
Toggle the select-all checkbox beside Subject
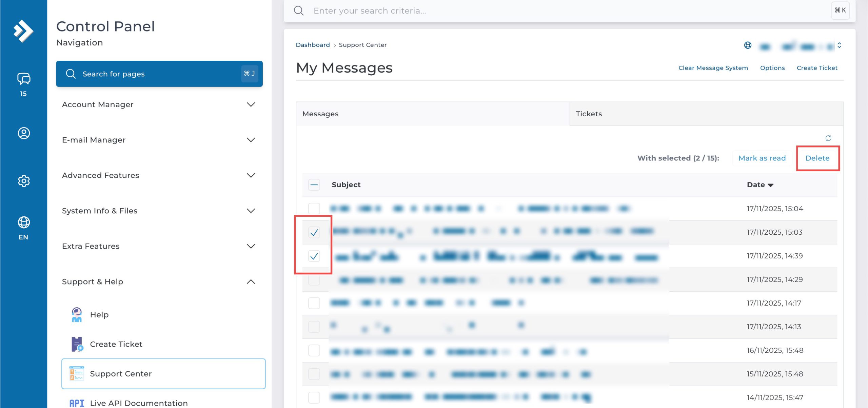(x=314, y=185)
